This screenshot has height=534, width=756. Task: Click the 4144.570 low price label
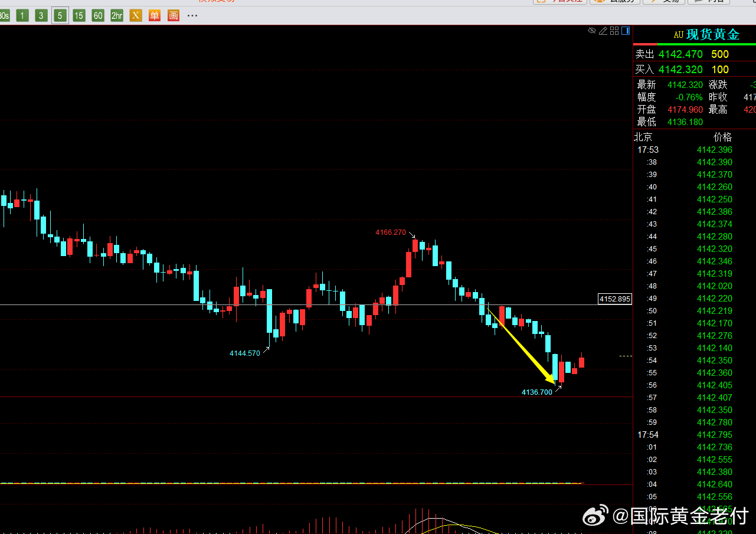(245, 353)
